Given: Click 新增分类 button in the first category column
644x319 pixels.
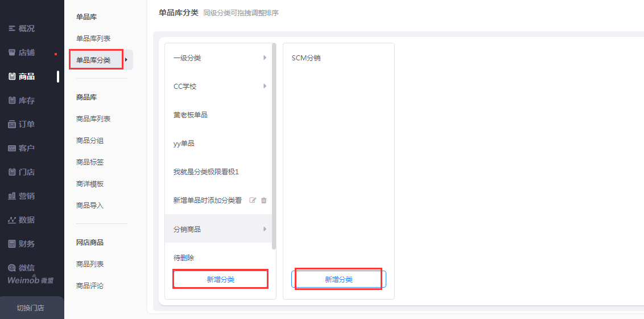Looking at the screenshot, I should pyautogui.click(x=221, y=280).
